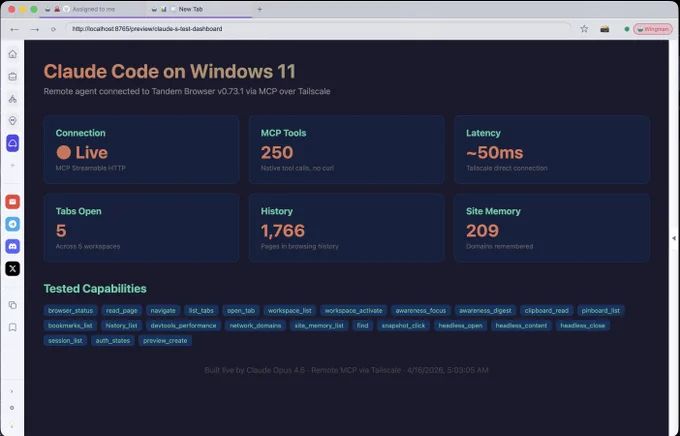This screenshot has width=680, height=436.
Task: Click the 'devtools_performance' capability tag
Action: point(183,325)
